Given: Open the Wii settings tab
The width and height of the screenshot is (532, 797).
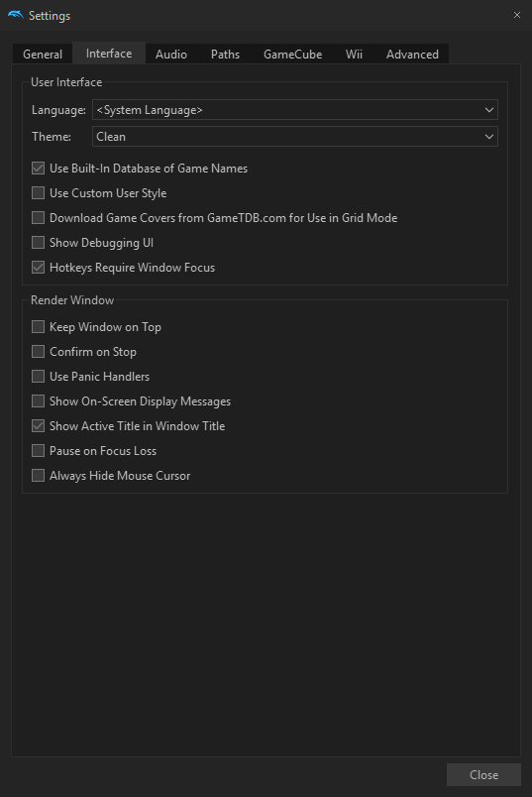Looking at the screenshot, I should (354, 55).
